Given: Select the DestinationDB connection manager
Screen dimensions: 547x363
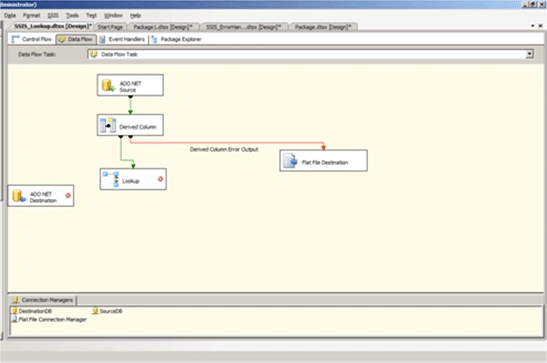Looking at the screenshot, I should click(x=32, y=311).
